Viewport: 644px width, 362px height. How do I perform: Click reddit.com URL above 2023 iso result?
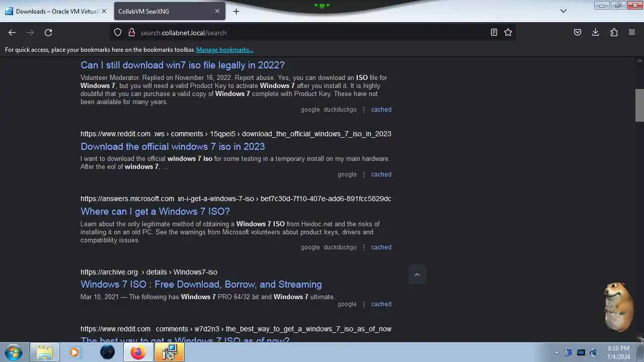235,134
